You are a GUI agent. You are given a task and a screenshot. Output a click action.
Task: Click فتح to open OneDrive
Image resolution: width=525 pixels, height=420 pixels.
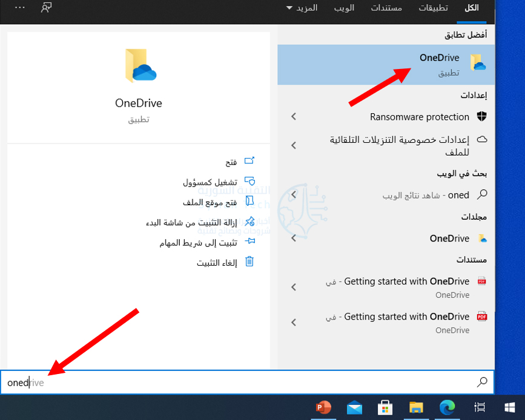(231, 162)
